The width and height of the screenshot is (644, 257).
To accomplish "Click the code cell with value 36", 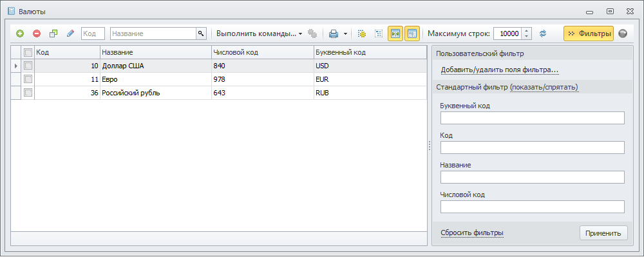I will click(68, 93).
